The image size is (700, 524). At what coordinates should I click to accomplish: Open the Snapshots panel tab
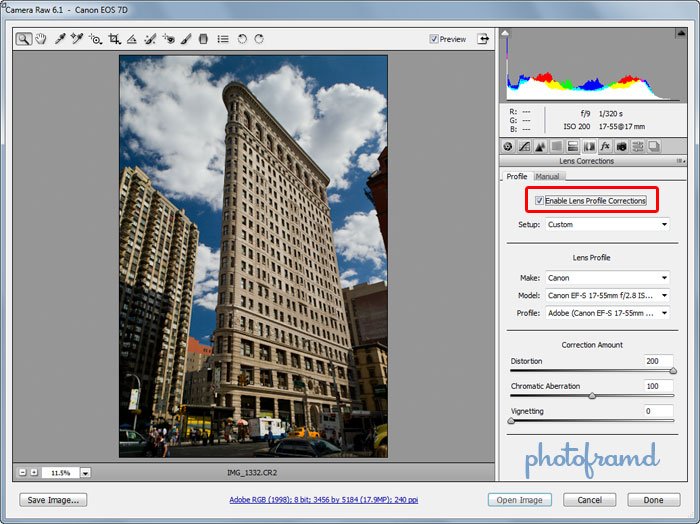[x=654, y=146]
